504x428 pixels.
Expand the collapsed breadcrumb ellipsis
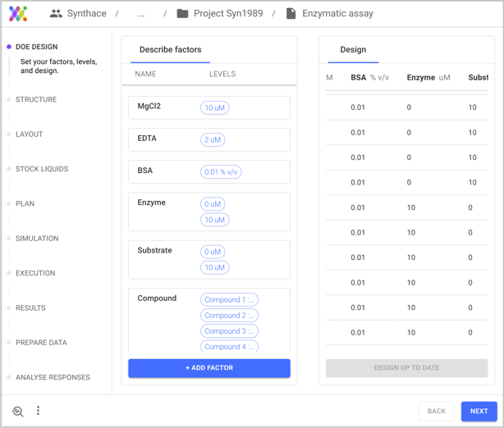(x=141, y=14)
